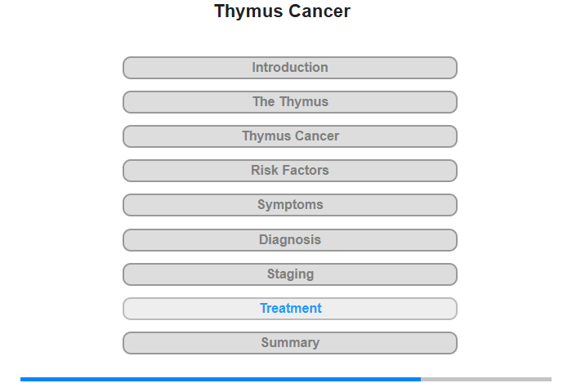The image size is (572, 392).
Task: View the Diagnosis module
Action: (290, 240)
